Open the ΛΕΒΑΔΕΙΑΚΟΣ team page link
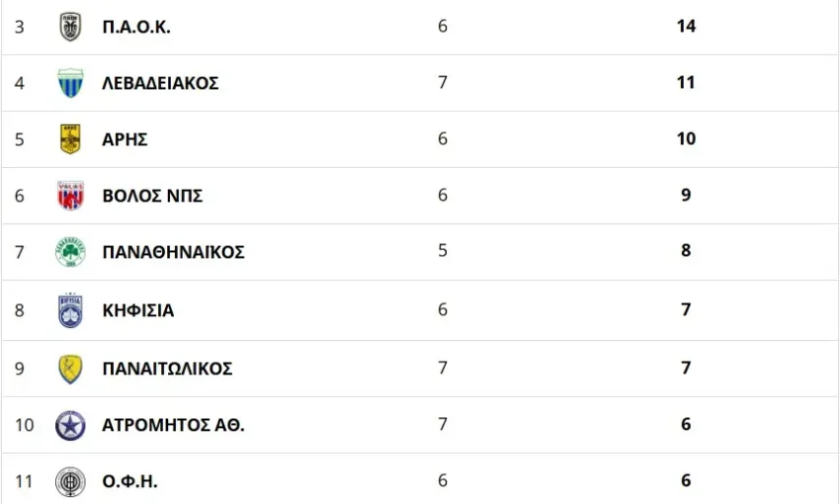This screenshot has height=504, width=840. 159,83
